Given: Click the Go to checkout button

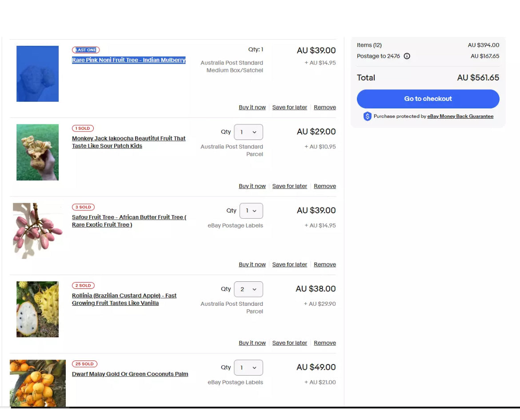Looking at the screenshot, I should (x=428, y=99).
